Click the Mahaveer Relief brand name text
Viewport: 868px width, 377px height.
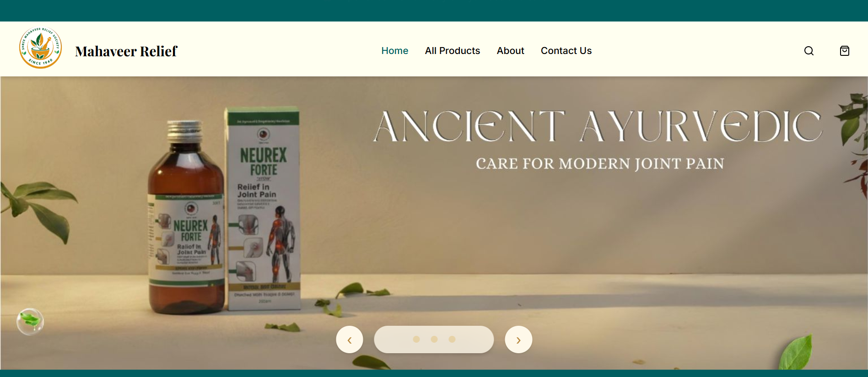(x=126, y=51)
